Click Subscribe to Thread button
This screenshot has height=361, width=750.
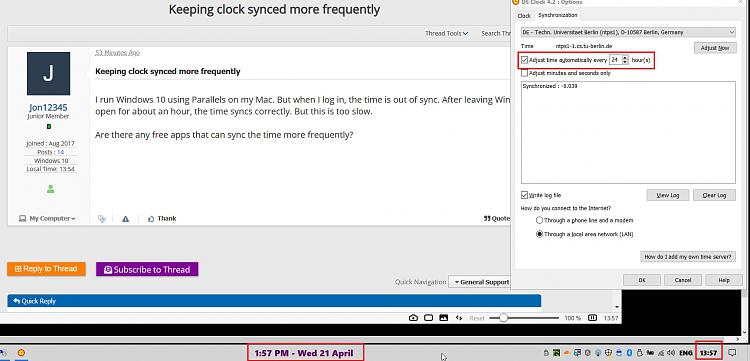147,269
